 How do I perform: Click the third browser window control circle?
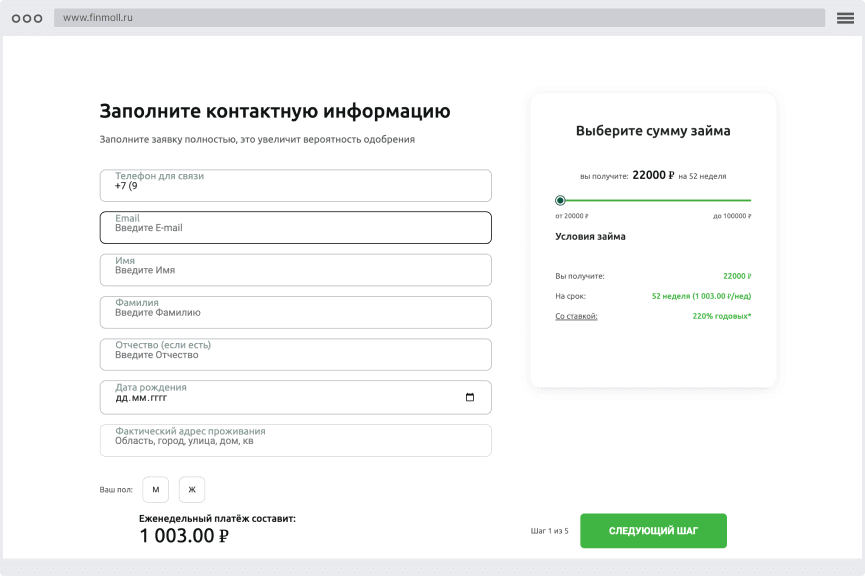(40, 17)
